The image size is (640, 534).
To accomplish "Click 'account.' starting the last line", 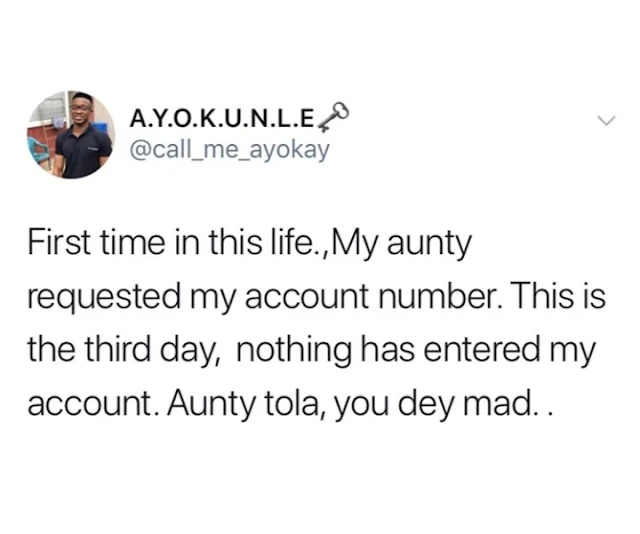I will point(94,403).
